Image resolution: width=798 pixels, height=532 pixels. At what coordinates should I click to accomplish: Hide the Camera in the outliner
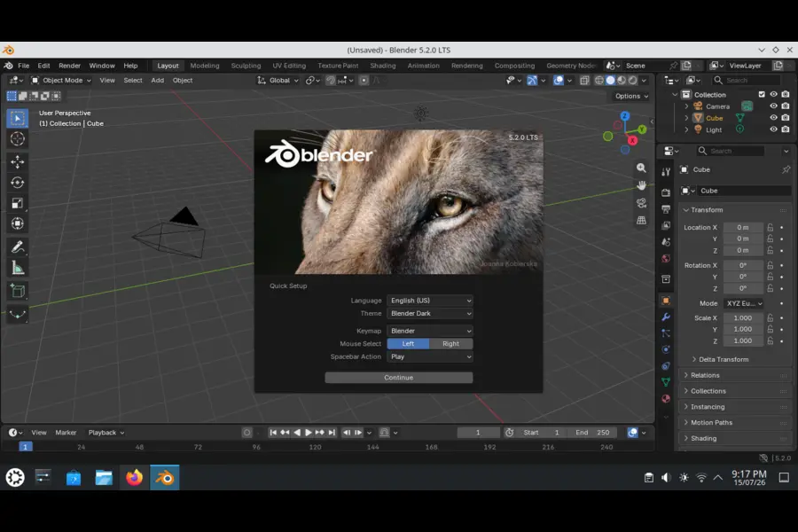click(x=773, y=106)
